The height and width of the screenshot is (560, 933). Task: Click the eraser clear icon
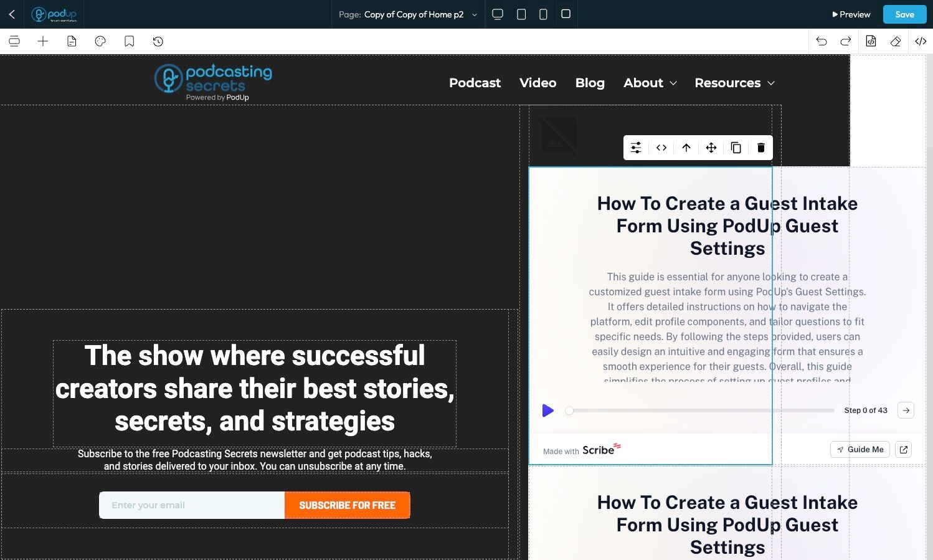click(896, 42)
